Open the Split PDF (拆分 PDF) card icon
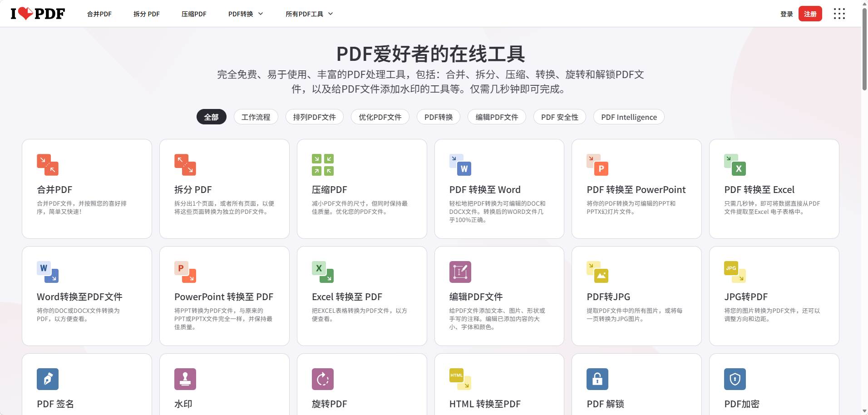 185,165
